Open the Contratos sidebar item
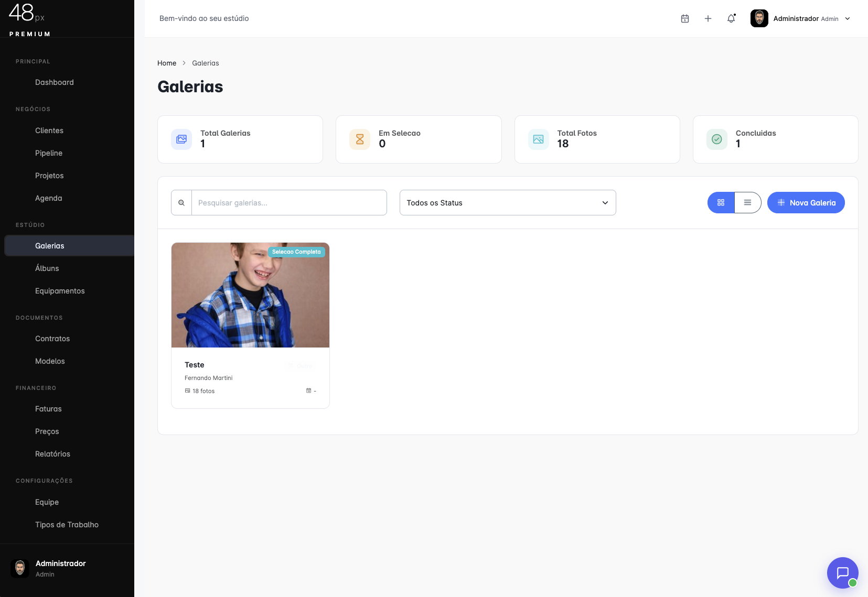The width and height of the screenshot is (868, 597). pos(52,339)
